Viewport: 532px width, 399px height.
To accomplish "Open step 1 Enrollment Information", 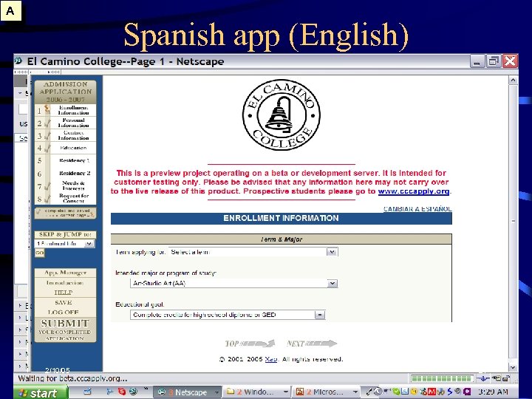I will click(66, 110).
